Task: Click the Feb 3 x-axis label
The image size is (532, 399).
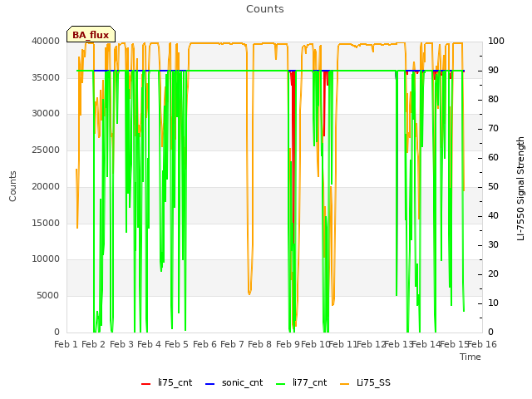Action: [x=122, y=344]
